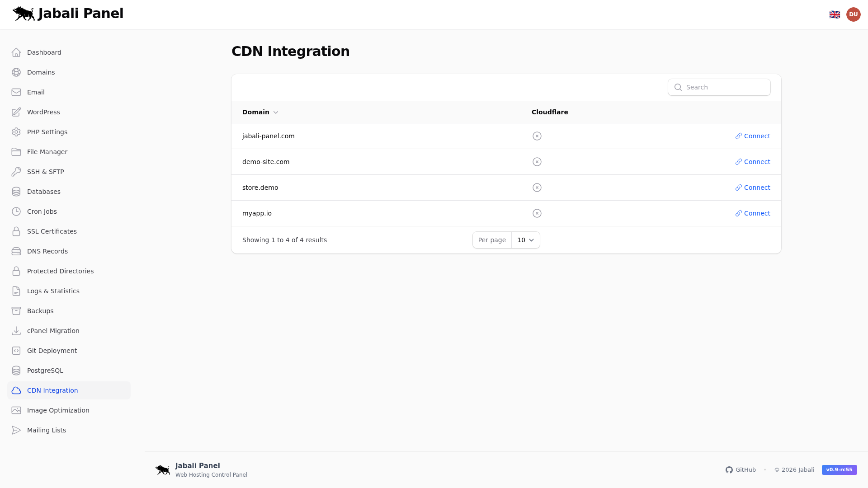Click the UK flag language selector
Screen dimensions: 868x488
click(x=835, y=14)
